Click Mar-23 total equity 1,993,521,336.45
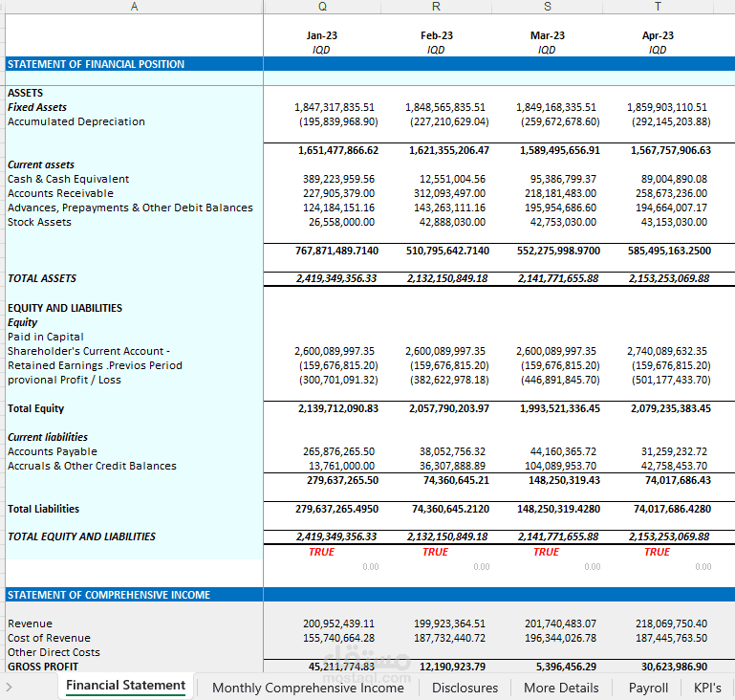 (x=560, y=408)
